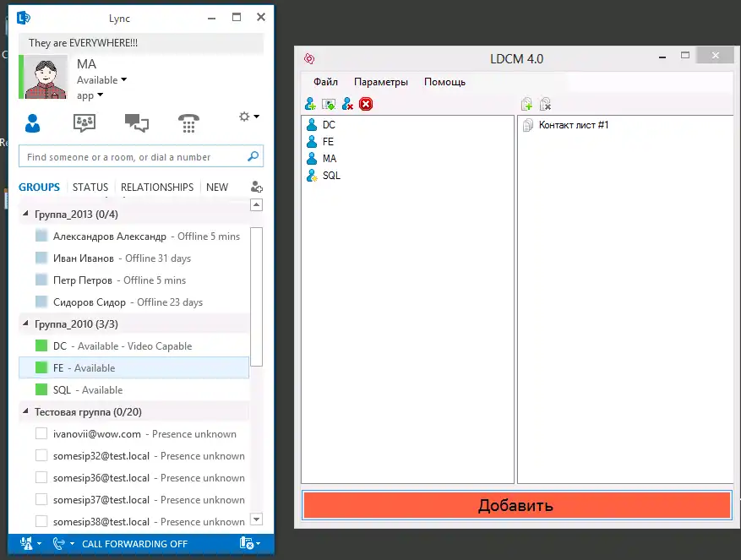Select the DC Available Video Capable contact
Viewport: 741px width, 560px height.
coord(133,346)
